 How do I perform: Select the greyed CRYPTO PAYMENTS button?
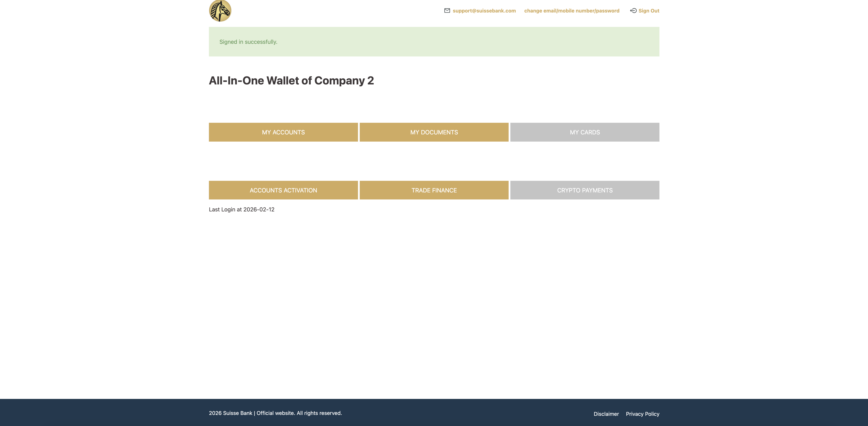[x=585, y=190]
